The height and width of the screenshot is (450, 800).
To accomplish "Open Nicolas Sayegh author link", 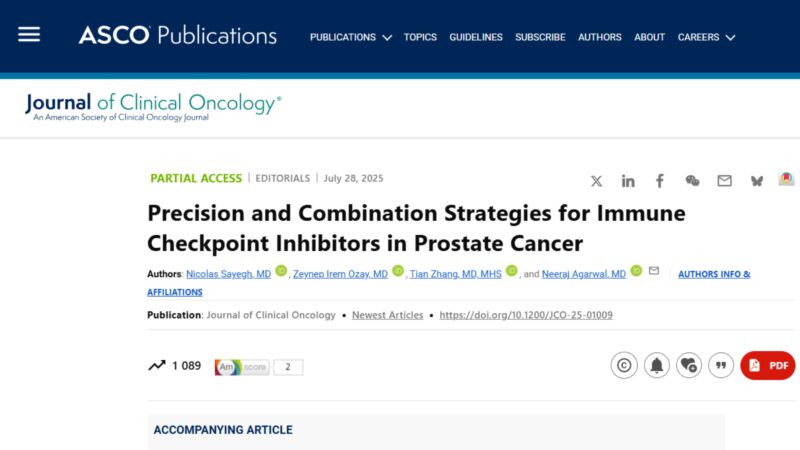I will [228, 274].
